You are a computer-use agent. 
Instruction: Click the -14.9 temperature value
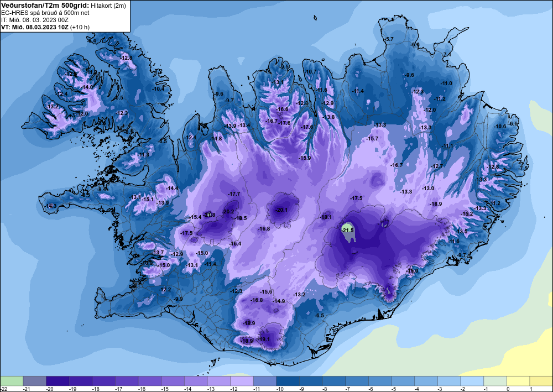click(x=279, y=301)
